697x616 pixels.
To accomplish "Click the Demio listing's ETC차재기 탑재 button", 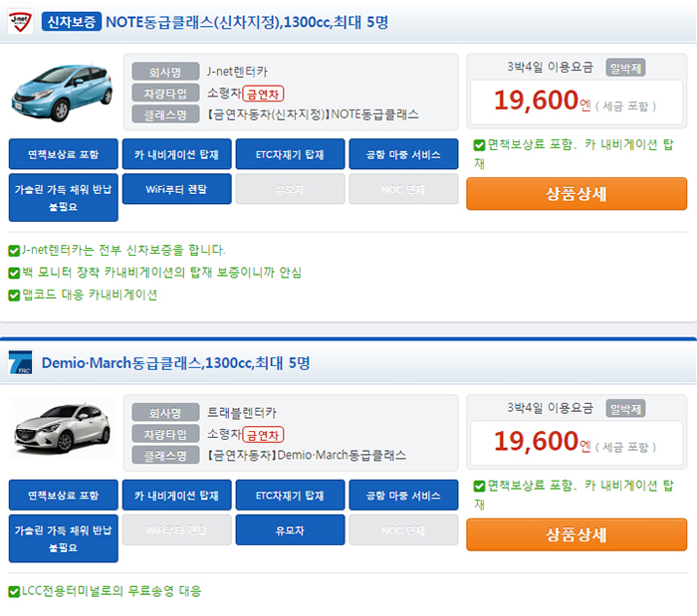I will pyautogui.click(x=290, y=496).
